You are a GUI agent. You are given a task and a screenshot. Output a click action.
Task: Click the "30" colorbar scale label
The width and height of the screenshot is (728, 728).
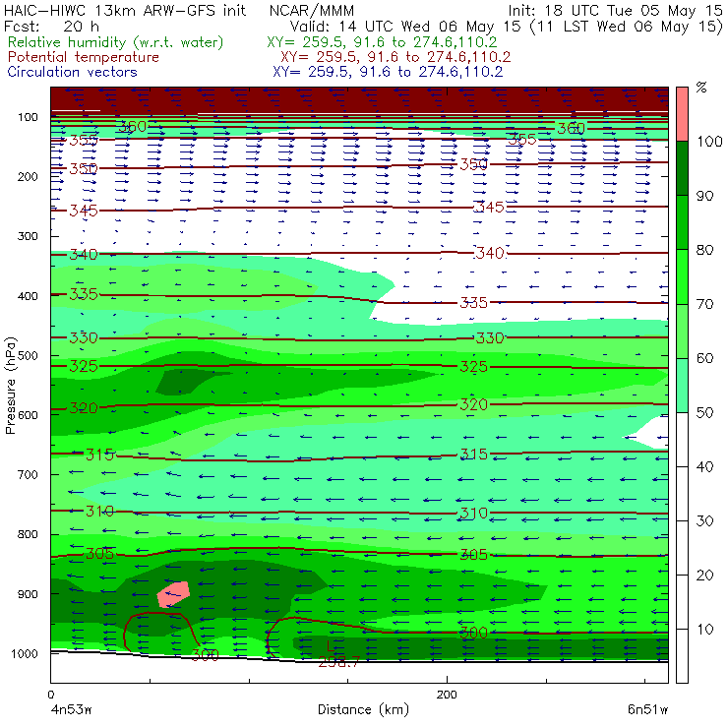click(x=704, y=521)
